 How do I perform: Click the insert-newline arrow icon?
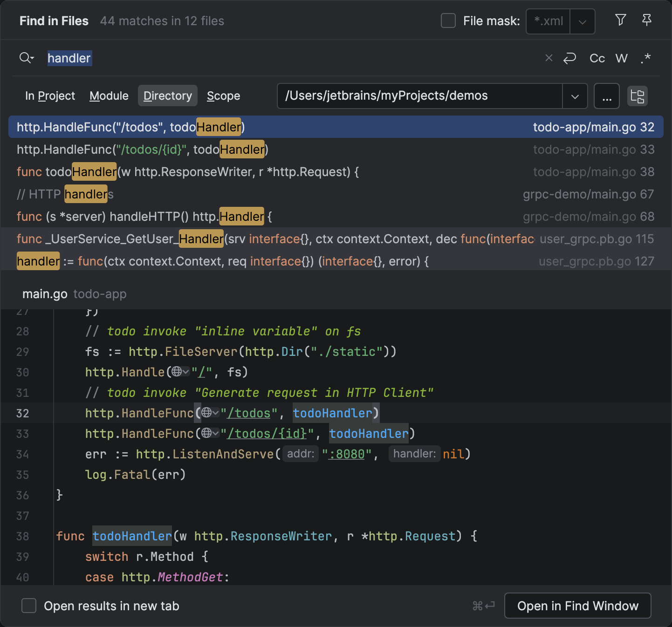coord(569,58)
